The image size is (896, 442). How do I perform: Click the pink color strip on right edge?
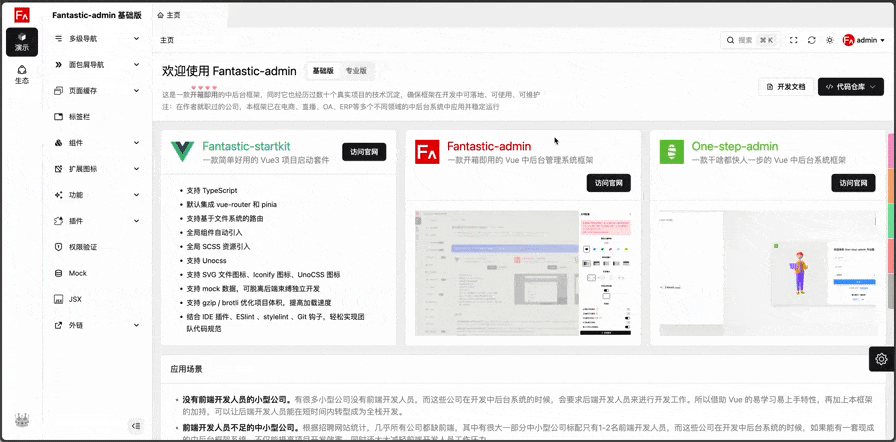(891, 151)
